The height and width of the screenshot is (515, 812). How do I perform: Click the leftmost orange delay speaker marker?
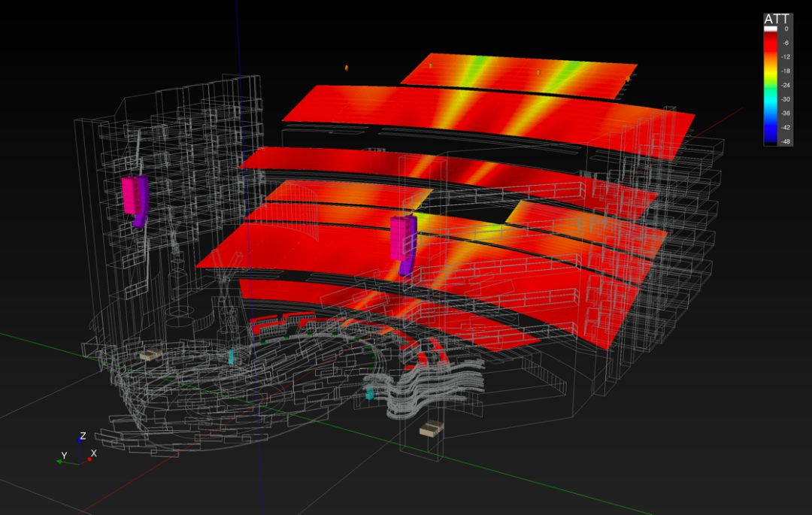point(347,68)
